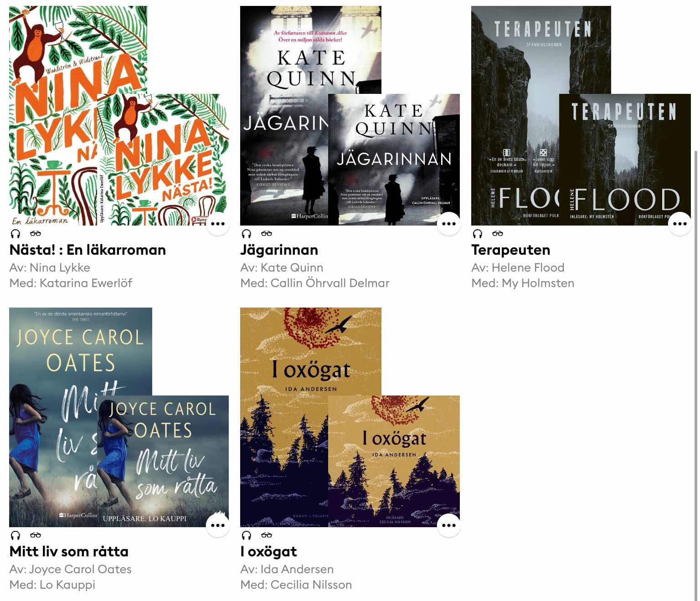Open three-dot menu for Mitt liv som råtta
This screenshot has width=700, height=601.
218,525
